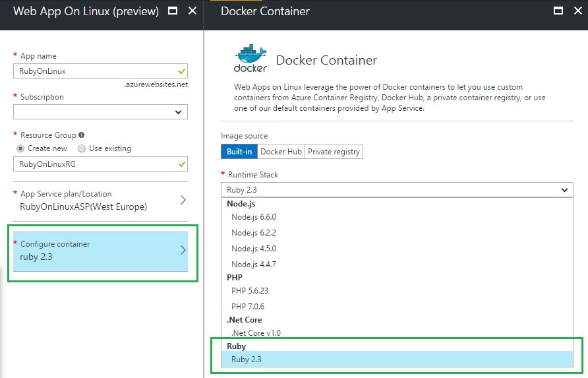Open the Configure container section

100,251
